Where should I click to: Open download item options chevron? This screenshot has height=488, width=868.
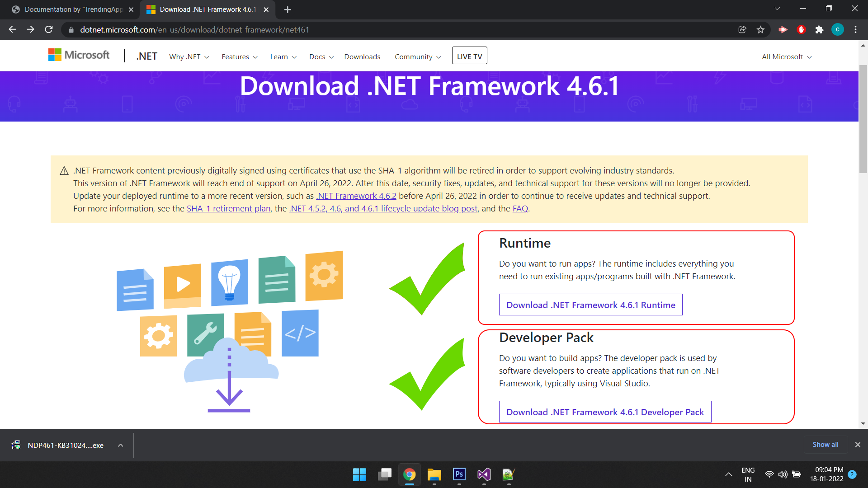tap(121, 445)
